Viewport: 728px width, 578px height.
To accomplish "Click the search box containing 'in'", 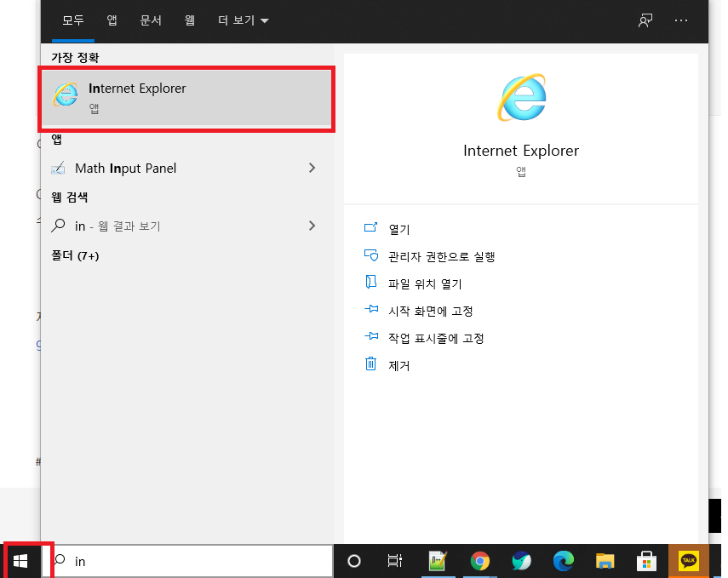I will click(x=187, y=561).
